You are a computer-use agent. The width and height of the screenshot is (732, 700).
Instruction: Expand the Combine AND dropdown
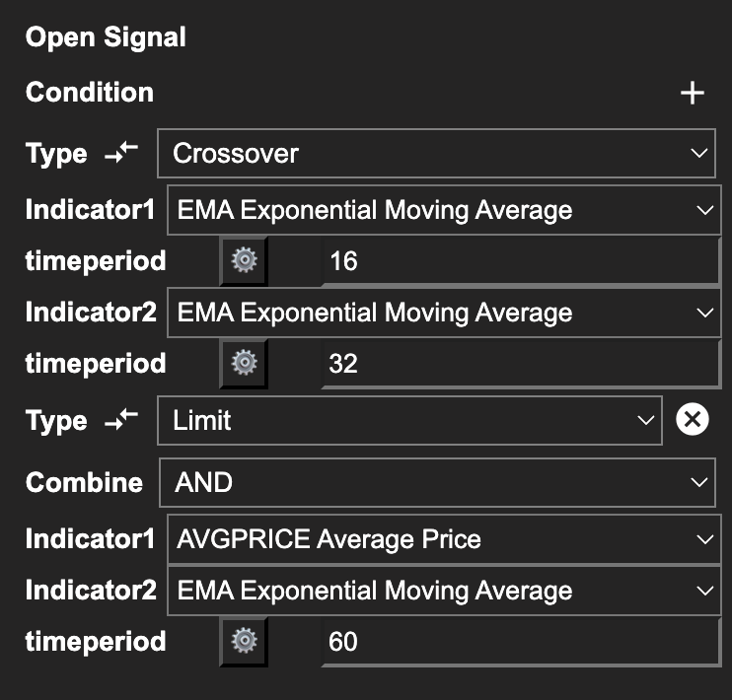(436, 482)
